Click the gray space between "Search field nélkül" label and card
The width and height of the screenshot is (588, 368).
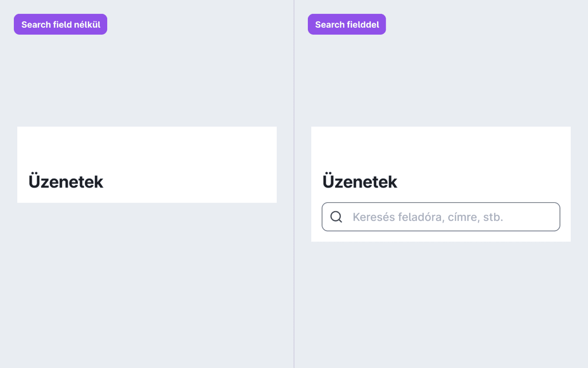(147, 81)
